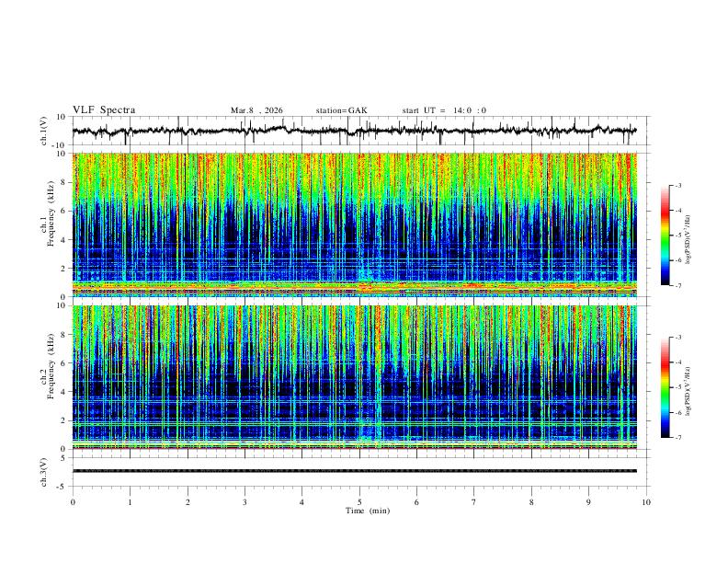Select time axis tick label 4
This screenshot has width=728, height=563.
(301, 502)
